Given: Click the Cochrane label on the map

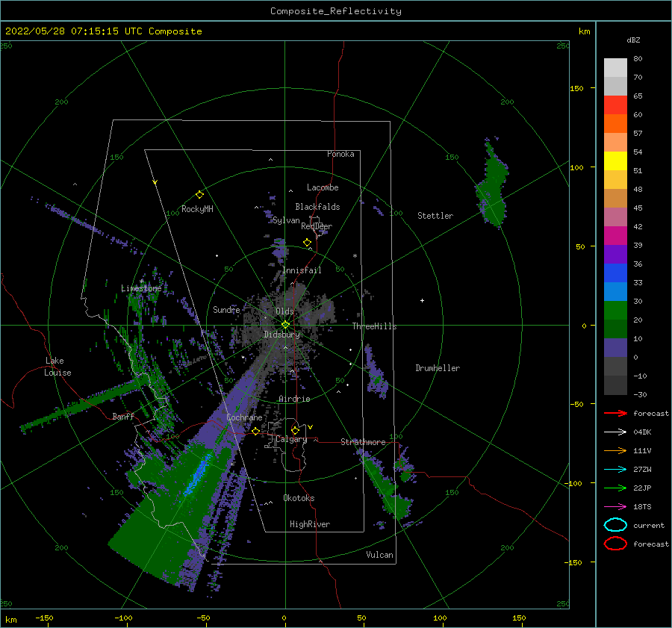Looking at the screenshot, I should click(244, 417).
